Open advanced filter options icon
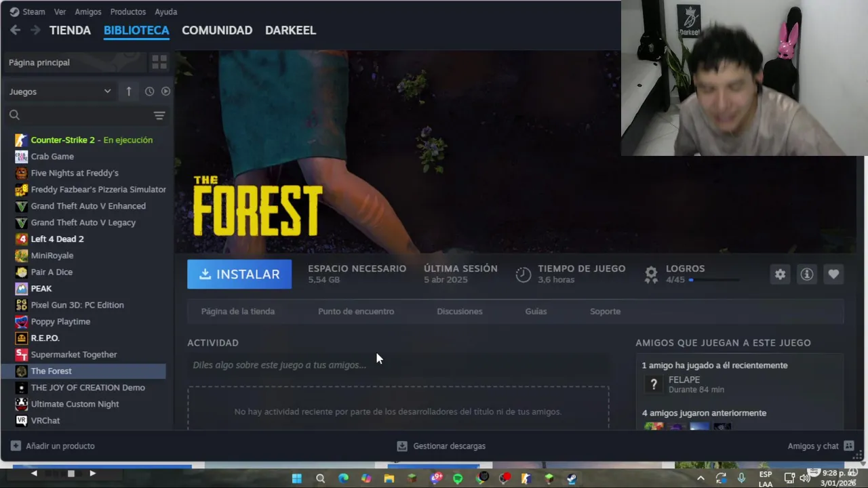This screenshot has height=488, width=868. click(x=159, y=115)
